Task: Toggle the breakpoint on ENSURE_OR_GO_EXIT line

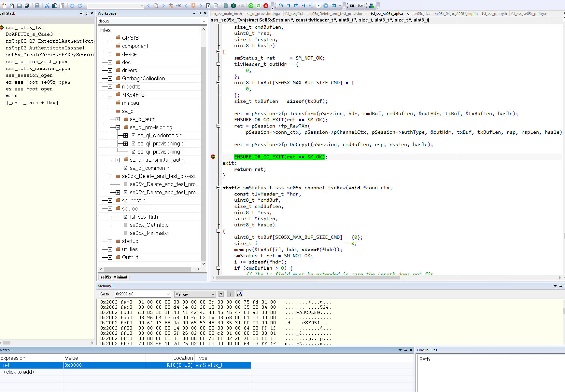Action: point(213,156)
